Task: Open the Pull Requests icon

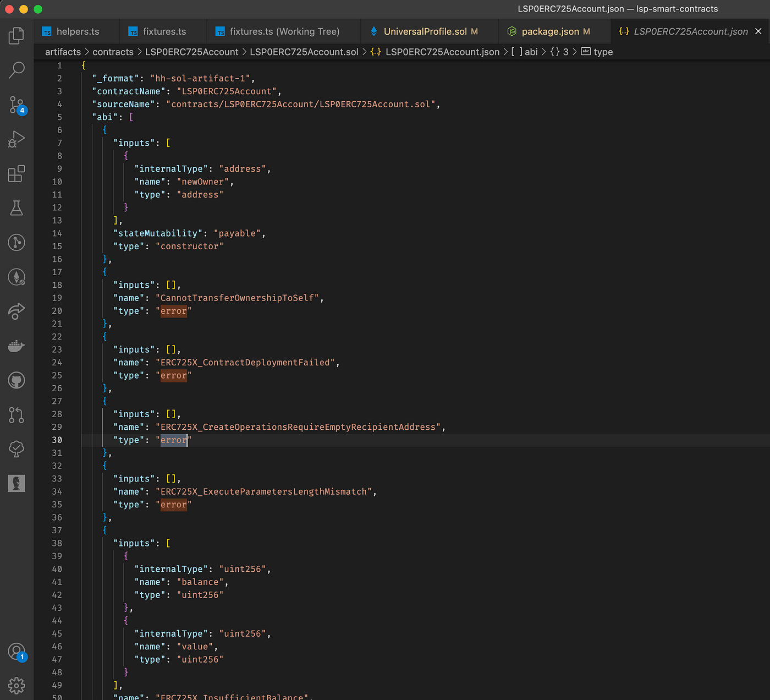Action: 16,415
